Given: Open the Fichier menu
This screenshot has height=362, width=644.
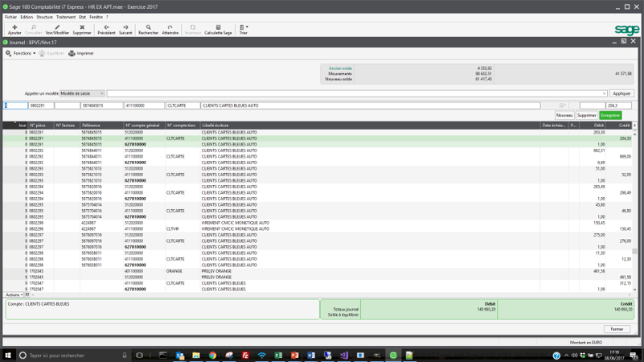Looking at the screenshot, I should [10, 17].
